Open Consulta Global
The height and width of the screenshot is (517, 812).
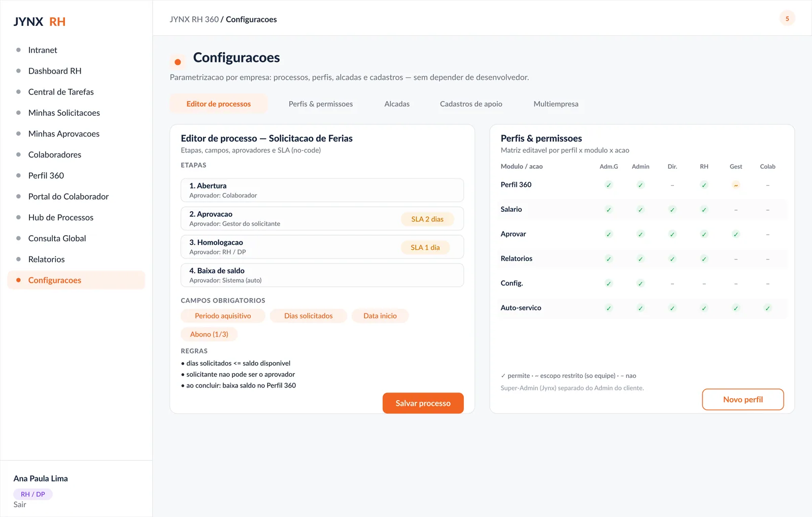tap(76, 238)
